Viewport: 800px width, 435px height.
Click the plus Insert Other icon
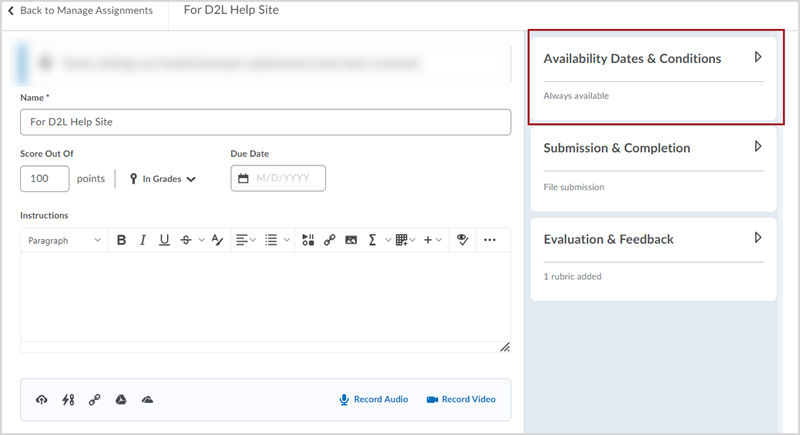(x=428, y=240)
